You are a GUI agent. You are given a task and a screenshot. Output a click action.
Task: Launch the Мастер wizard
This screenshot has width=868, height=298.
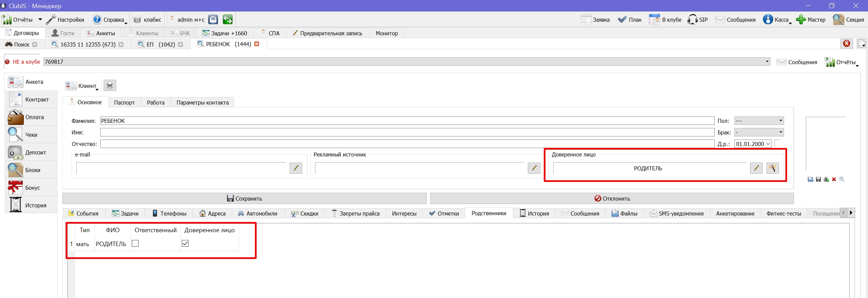click(811, 20)
